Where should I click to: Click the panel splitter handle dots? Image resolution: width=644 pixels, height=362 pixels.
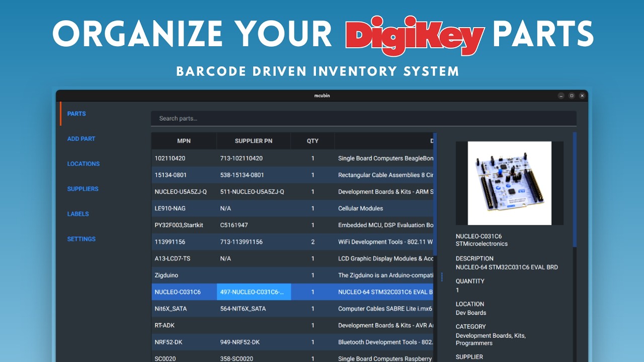[442, 277]
